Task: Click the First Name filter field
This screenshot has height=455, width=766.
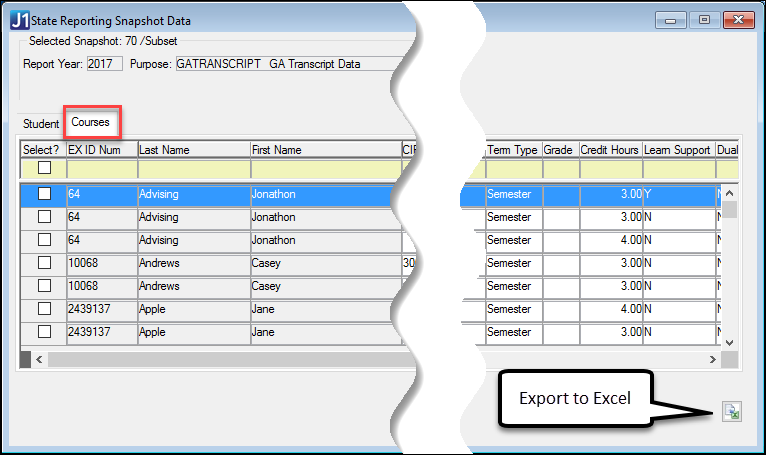Action: (x=326, y=169)
